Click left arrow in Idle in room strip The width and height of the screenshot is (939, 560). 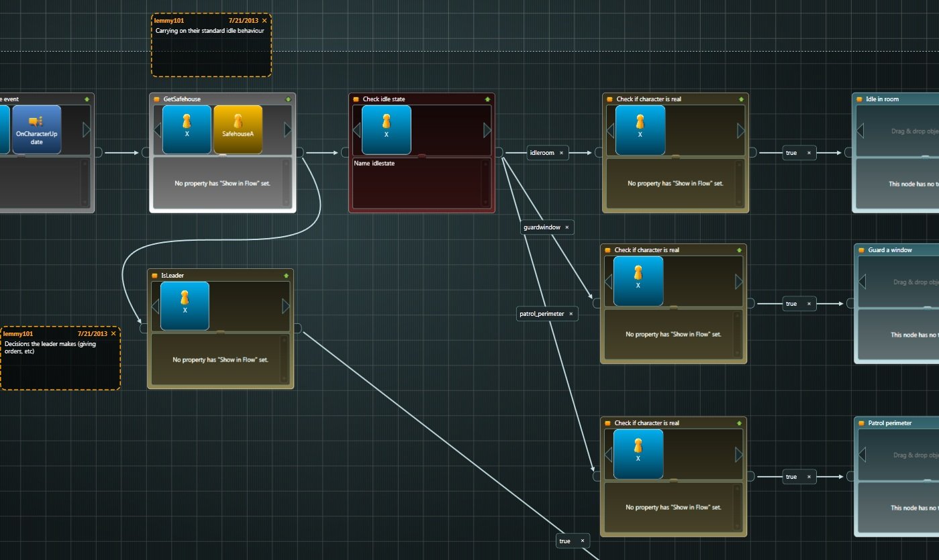[860, 131]
